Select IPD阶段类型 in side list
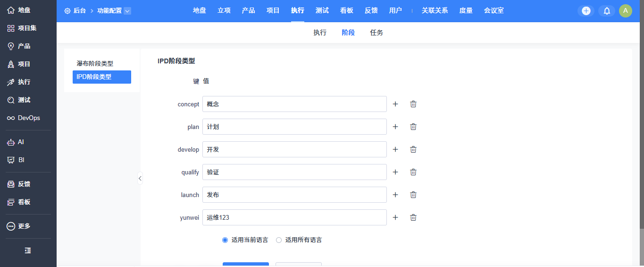The height and width of the screenshot is (267, 644). pos(102,77)
